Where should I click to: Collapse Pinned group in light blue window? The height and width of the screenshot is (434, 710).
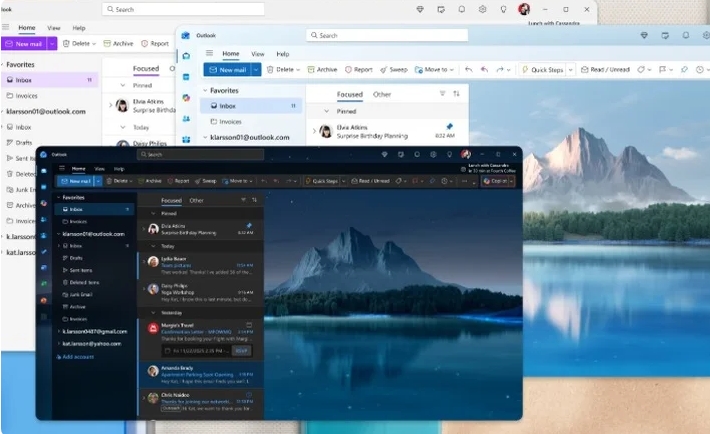click(x=326, y=111)
